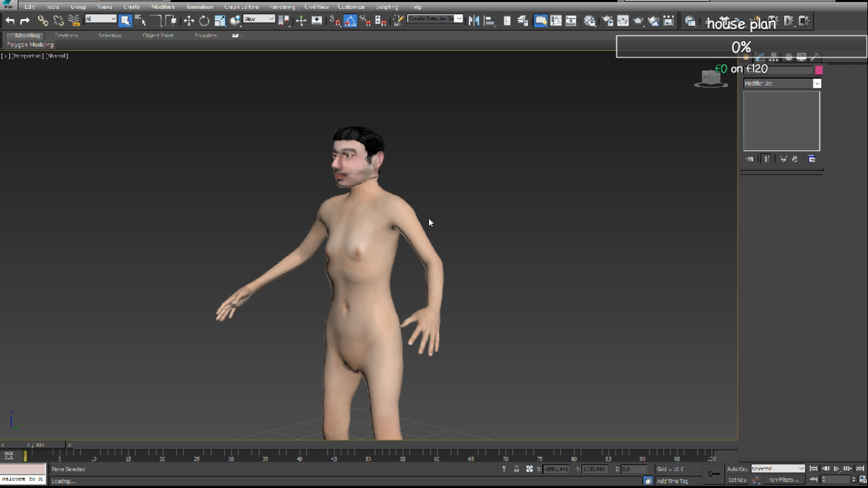Open the Schematic View icon
Screen dimensions: 868x488
pyautogui.click(x=571, y=21)
